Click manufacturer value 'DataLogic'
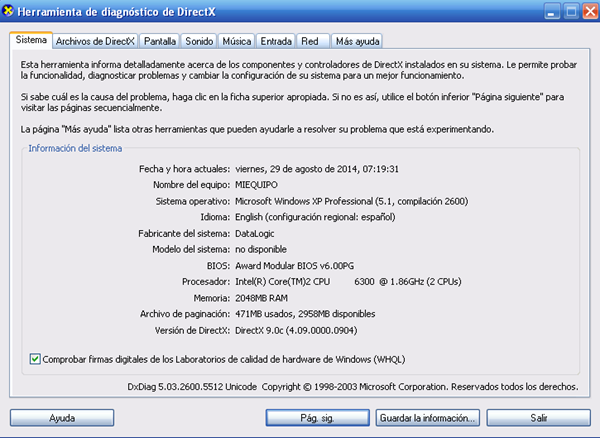Viewport: 600px width, 438px height. pos(254,233)
